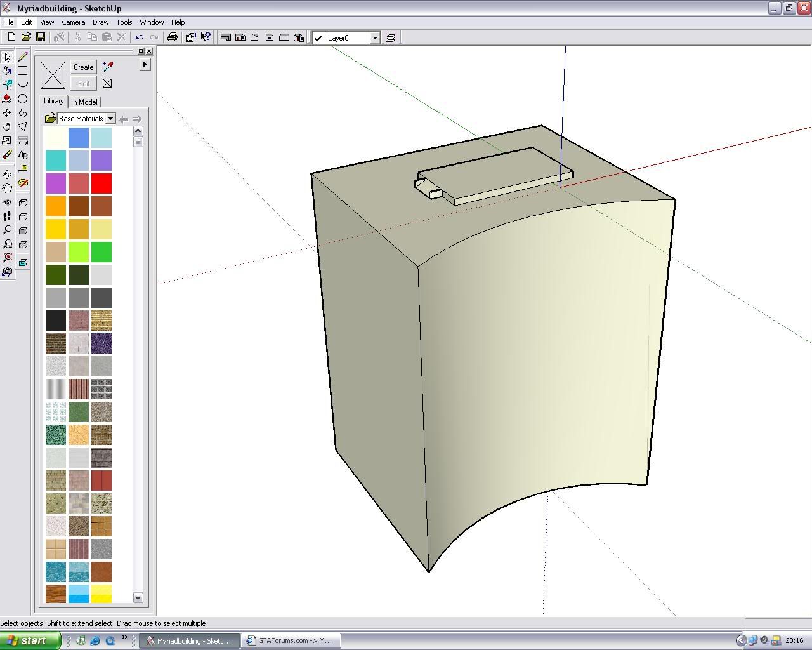Open the Base Materials library dropdown
This screenshot has height=650, width=812.
[110, 119]
